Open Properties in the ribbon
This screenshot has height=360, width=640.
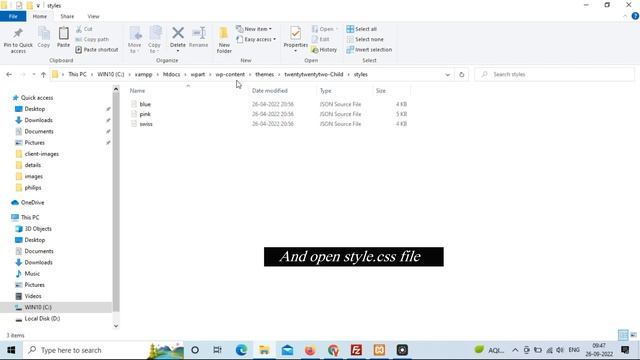[x=296, y=38]
